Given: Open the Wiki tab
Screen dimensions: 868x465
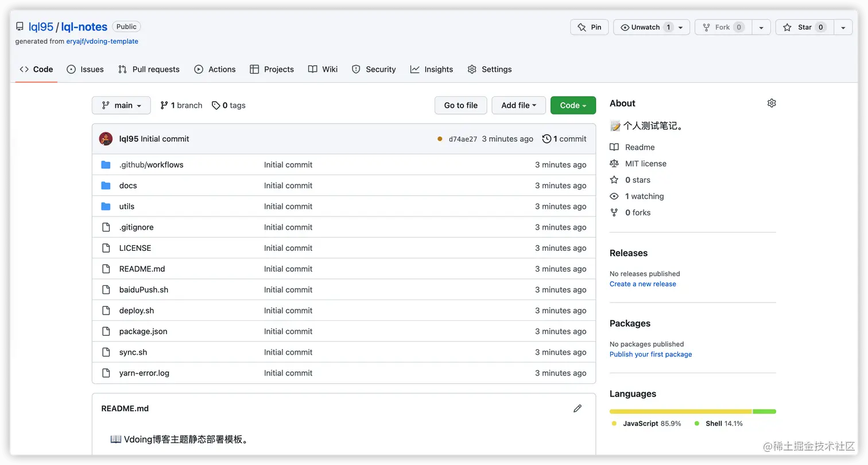Looking at the screenshot, I should pos(323,69).
